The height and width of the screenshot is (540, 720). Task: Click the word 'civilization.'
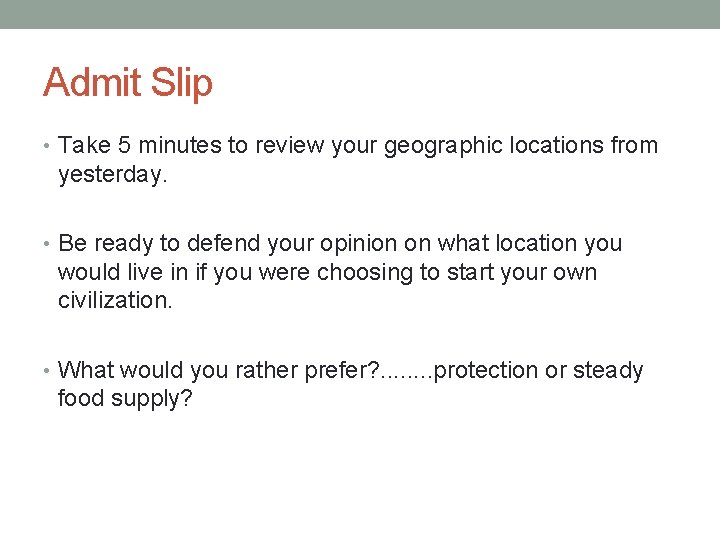pos(115,301)
